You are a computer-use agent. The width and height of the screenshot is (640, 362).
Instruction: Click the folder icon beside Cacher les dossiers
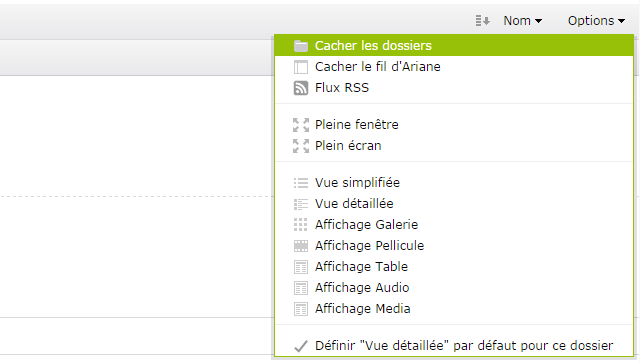pos(301,46)
